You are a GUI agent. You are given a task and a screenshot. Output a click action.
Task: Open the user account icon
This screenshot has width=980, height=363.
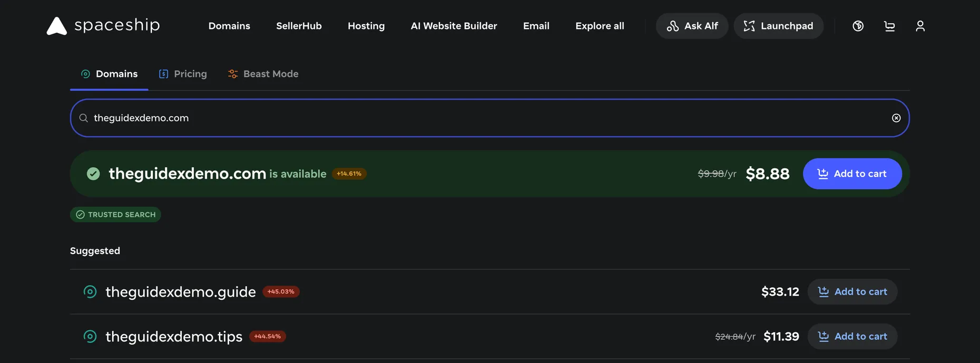click(x=920, y=26)
